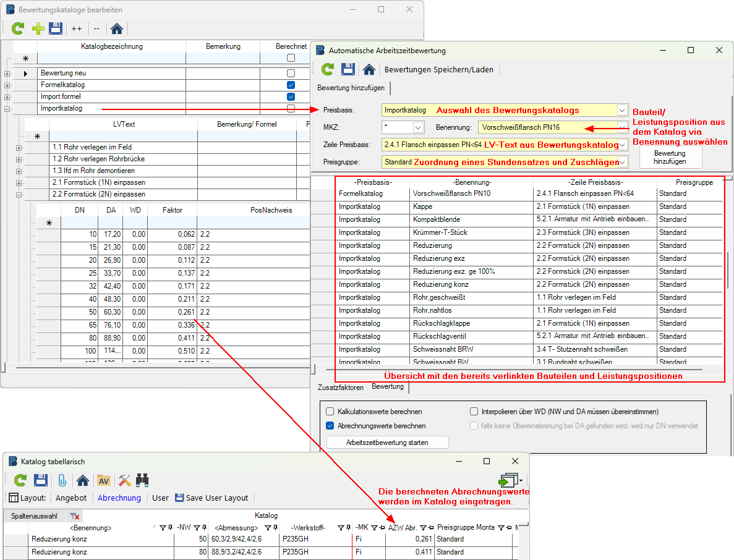Image resolution: width=734 pixels, height=560 pixels.
Task: Toggle Berechnet checkbox for Formelkatalog row
Action: [291, 85]
